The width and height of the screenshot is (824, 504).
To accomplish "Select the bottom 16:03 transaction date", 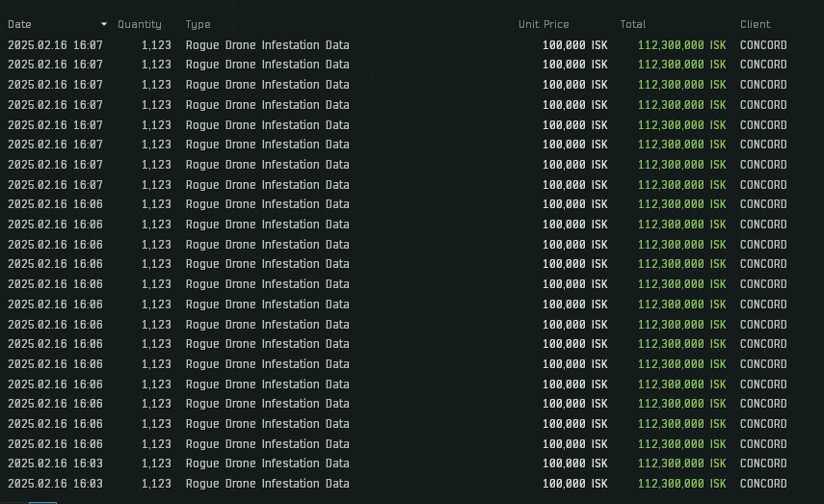I will (55, 484).
